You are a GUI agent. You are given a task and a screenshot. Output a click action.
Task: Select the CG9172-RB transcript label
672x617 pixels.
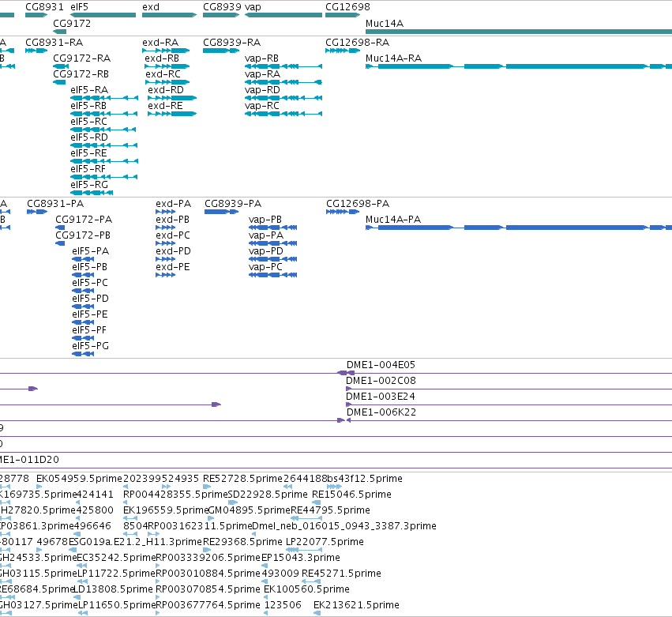coord(81,73)
